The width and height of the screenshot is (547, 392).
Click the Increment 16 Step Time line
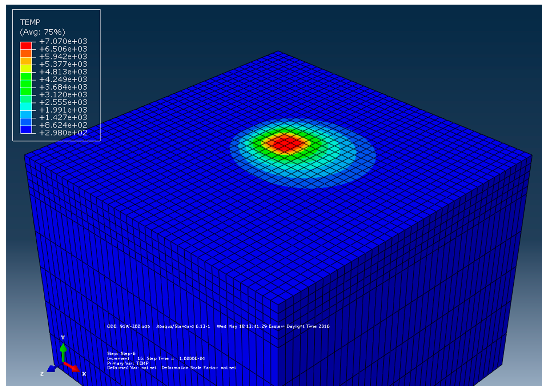pyautogui.click(x=156, y=358)
